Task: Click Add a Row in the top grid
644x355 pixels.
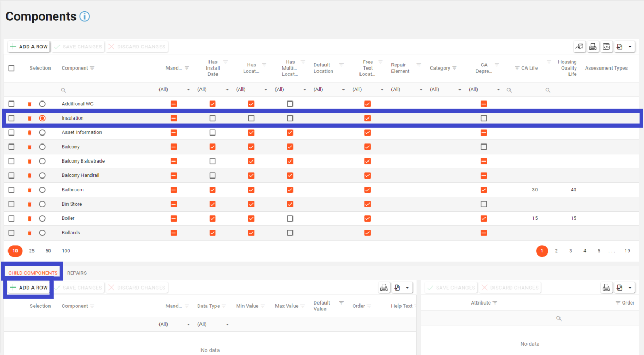Action: click(x=29, y=47)
